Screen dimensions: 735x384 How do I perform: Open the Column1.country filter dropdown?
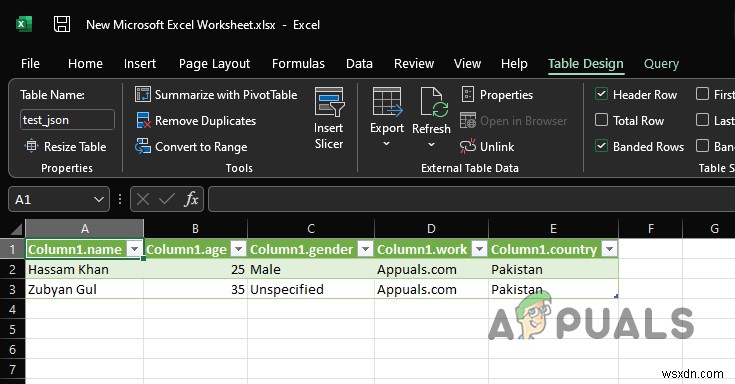click(609, 249)
